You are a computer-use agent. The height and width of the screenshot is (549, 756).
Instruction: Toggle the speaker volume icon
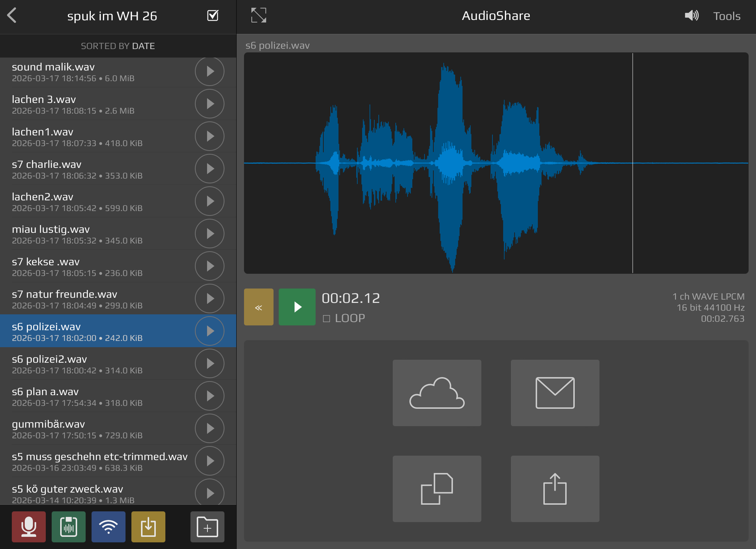[691, 15]
